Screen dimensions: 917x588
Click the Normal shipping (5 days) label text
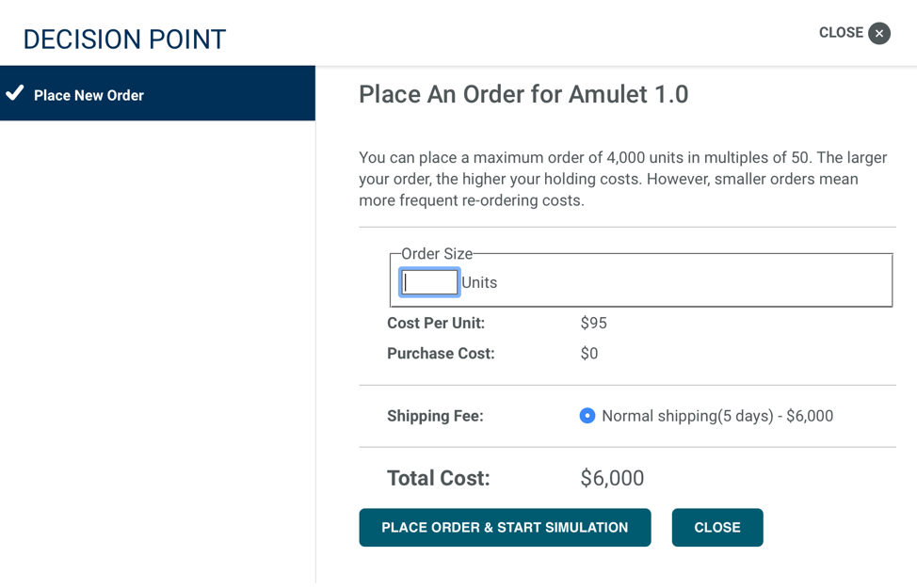(x=716, y=416)
